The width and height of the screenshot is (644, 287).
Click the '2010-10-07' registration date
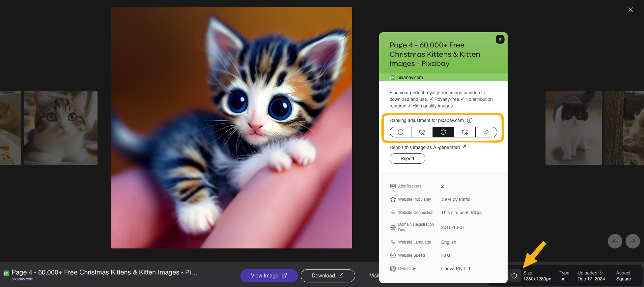tap(453, 227)
